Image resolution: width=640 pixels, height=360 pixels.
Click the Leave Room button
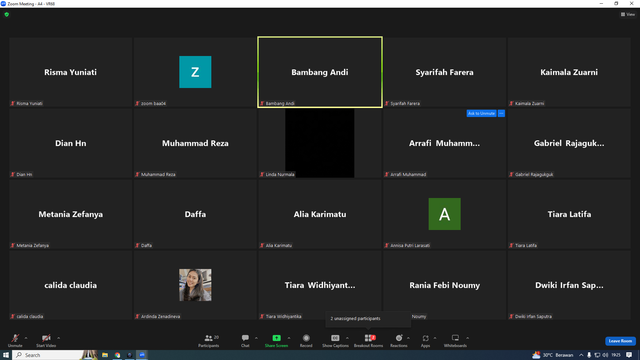(x=620, y=341)
